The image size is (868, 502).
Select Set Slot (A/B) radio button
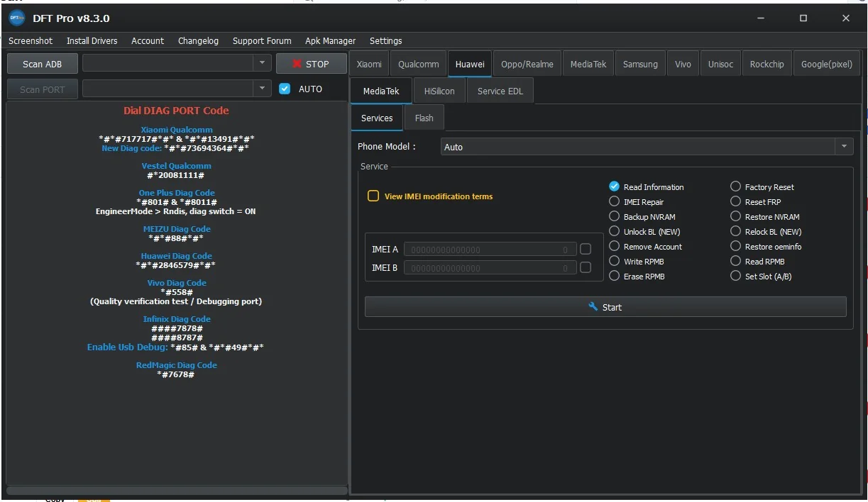(x=736, y=276)
